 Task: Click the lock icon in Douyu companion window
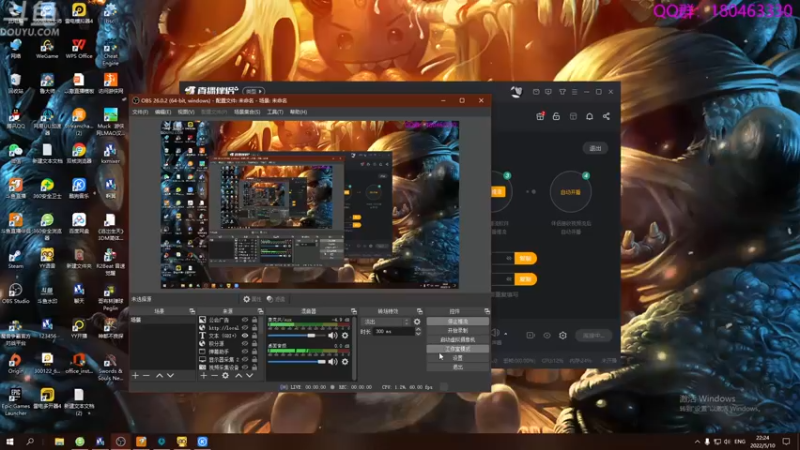pos(556,116)
